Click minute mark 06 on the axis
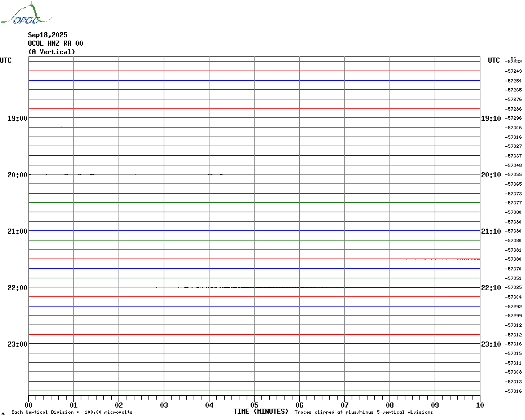The image size is (525, 420). coord(299,405)
